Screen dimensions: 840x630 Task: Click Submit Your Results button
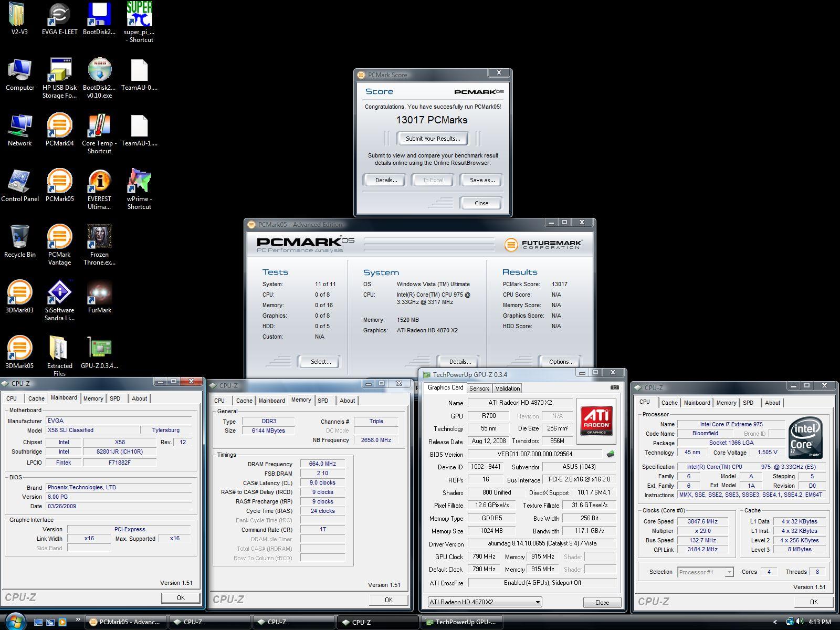(x=433, y=139)
